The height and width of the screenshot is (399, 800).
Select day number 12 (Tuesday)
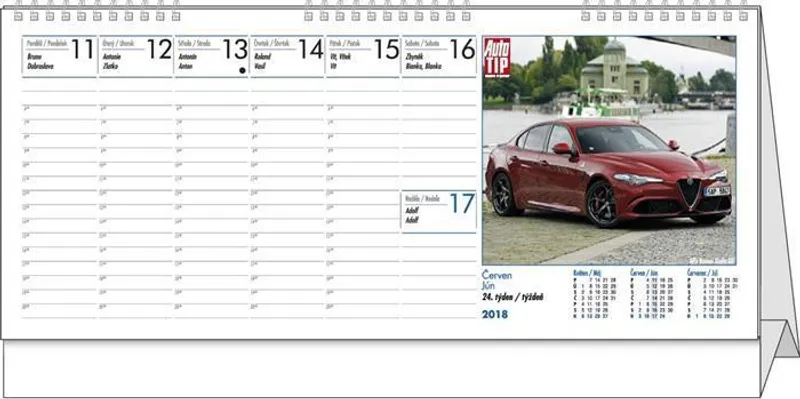click(x=159, y=49)
